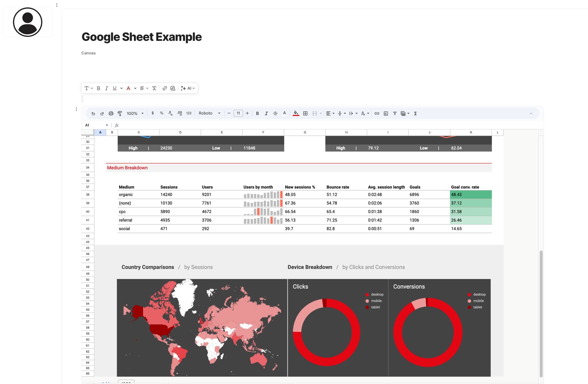Toggle bold in the sheet toolbar
Screen dimensions: 588x384
coord(257,113)
